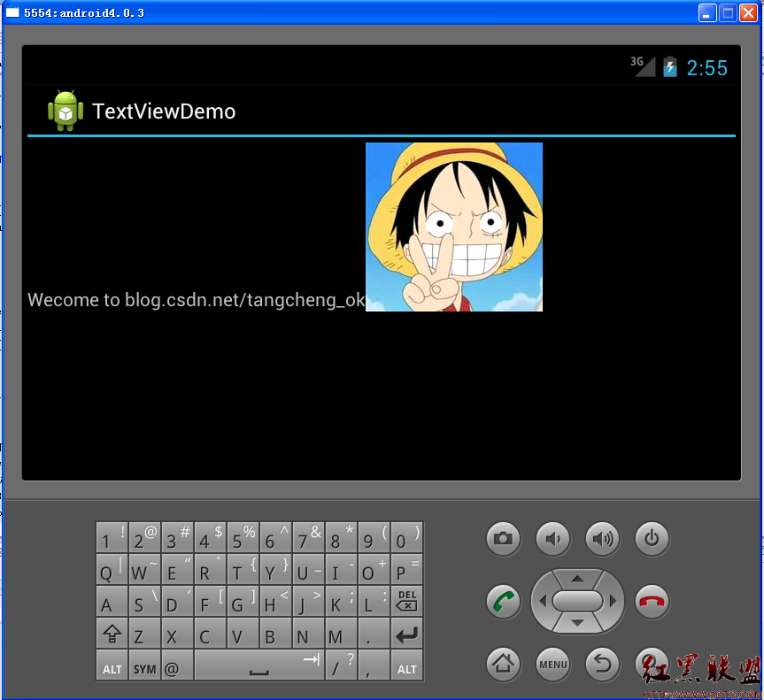The width and height of the screenshot is (764, 700).
Task: Click the Luffy cartoon image
Action: click(x=453, y=227)
